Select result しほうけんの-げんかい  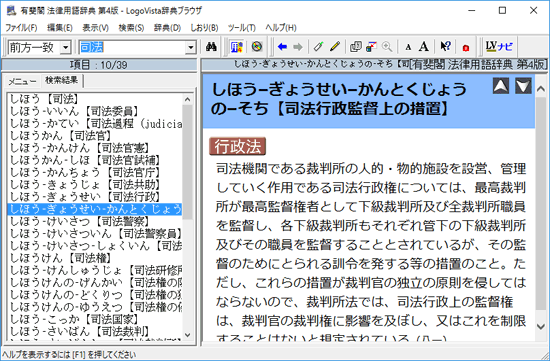coord(95,282)
